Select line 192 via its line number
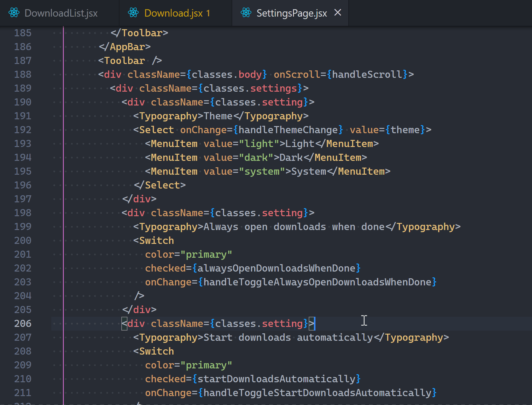The image size is (532, 405). 23,130
